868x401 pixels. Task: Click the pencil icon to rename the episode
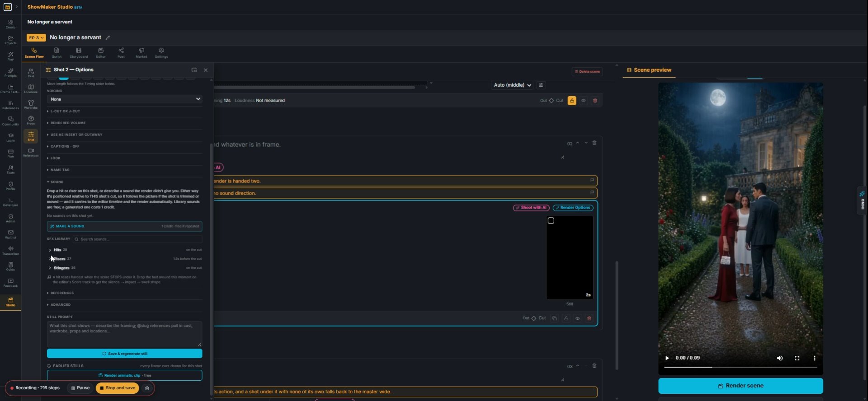pos(108,38)
